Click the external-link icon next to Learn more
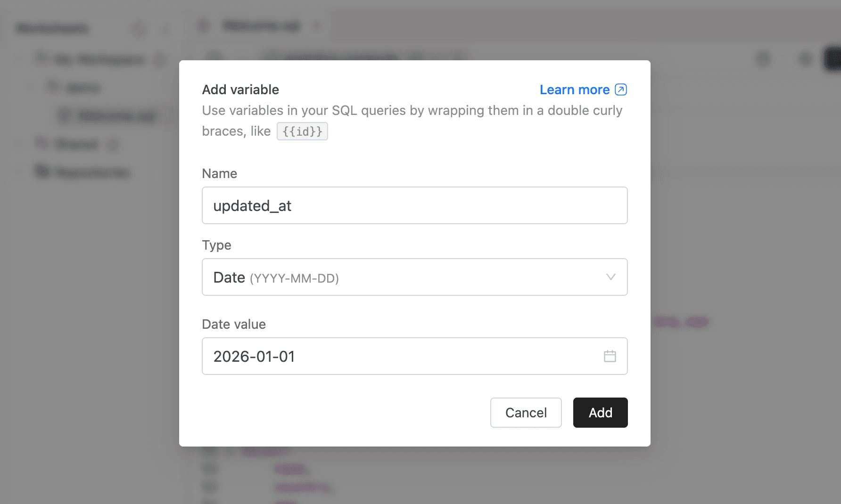Screen dimensions: 841x504 [x=621, y=89]
